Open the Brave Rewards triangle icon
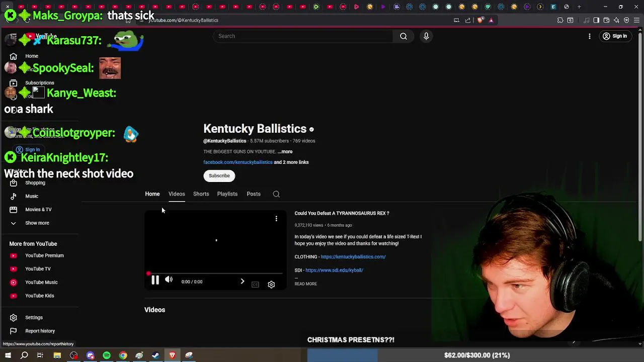 tap(491, 20)
